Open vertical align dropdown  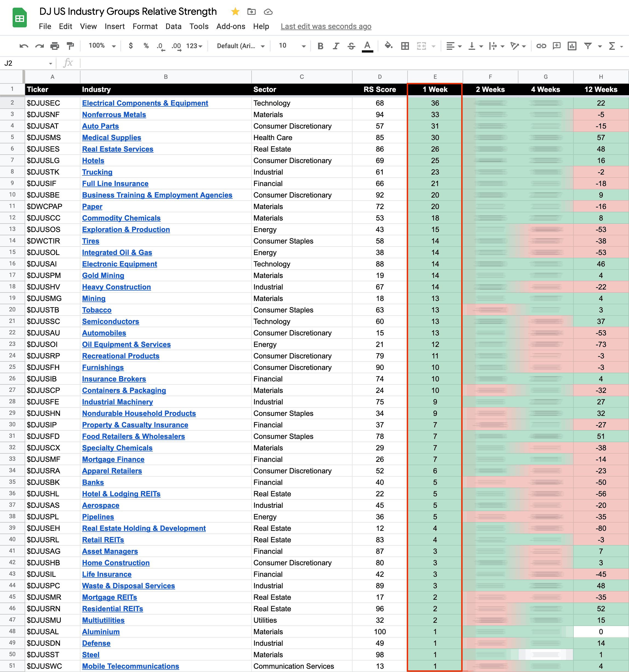tap(475, 46)
